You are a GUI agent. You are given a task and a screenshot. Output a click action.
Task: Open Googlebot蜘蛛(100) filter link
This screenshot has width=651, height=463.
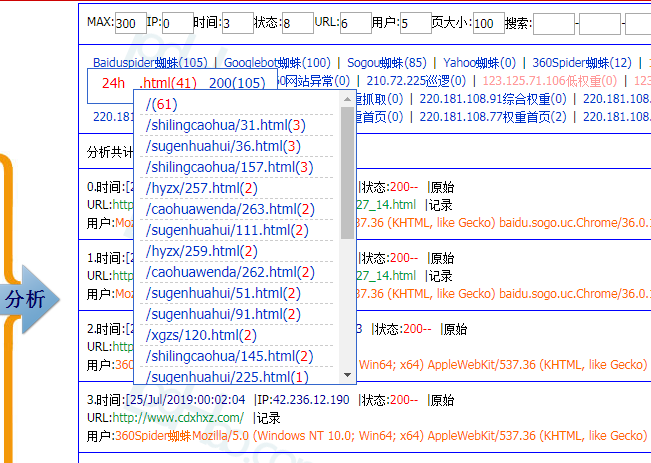tap(277, 63)
